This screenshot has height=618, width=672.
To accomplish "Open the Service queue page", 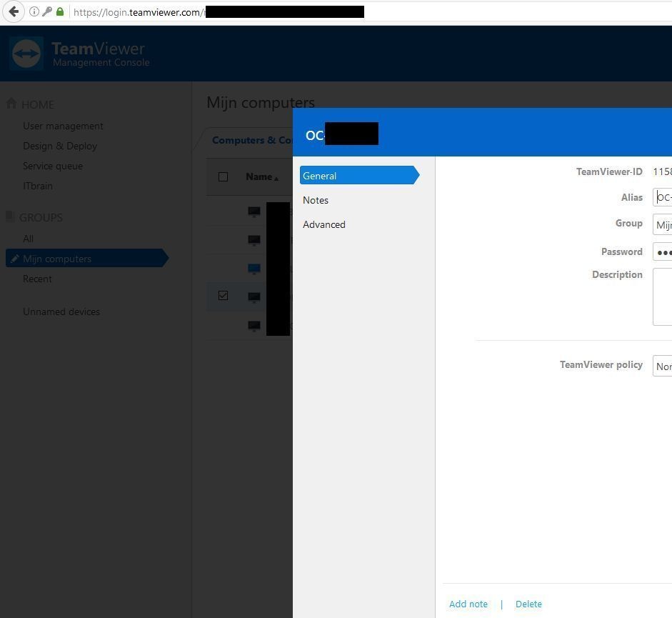I will [53, 166].
